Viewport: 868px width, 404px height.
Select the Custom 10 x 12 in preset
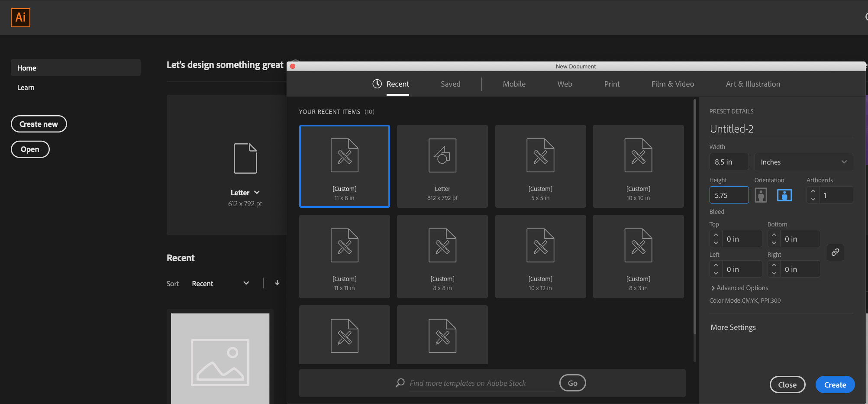[540, 256]
